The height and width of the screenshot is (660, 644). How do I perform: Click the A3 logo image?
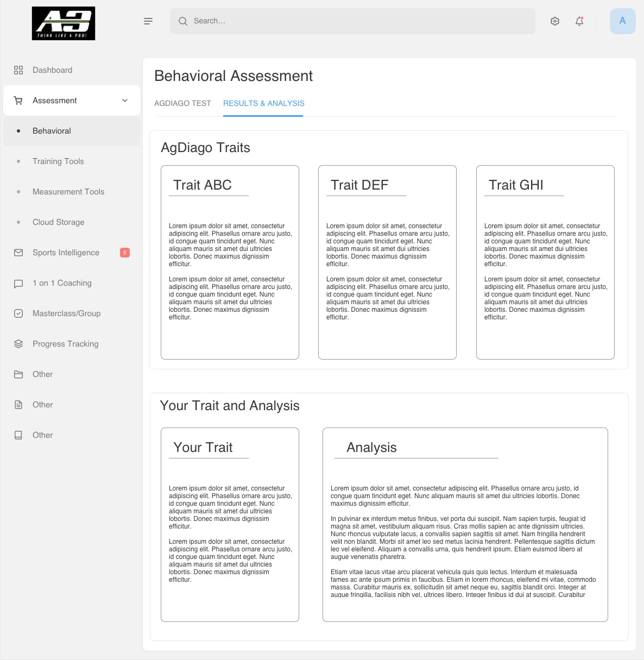[x=64, y=23]
